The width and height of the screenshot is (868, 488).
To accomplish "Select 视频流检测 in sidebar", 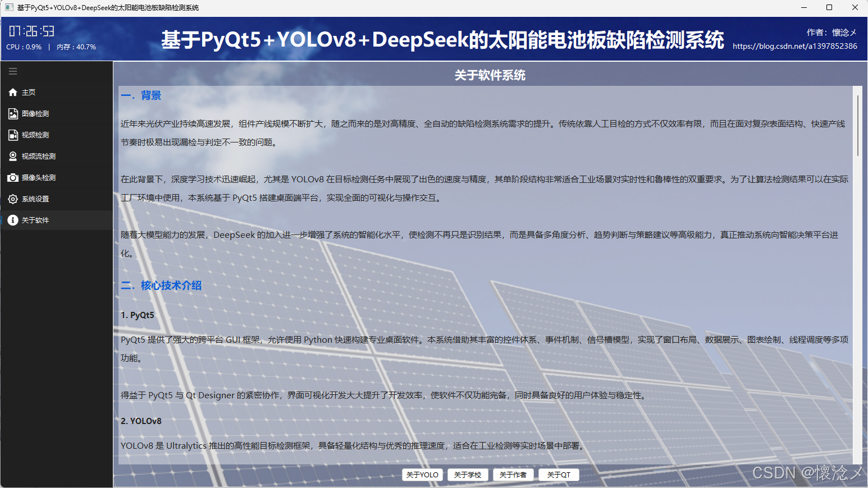I will coord(56,156).
